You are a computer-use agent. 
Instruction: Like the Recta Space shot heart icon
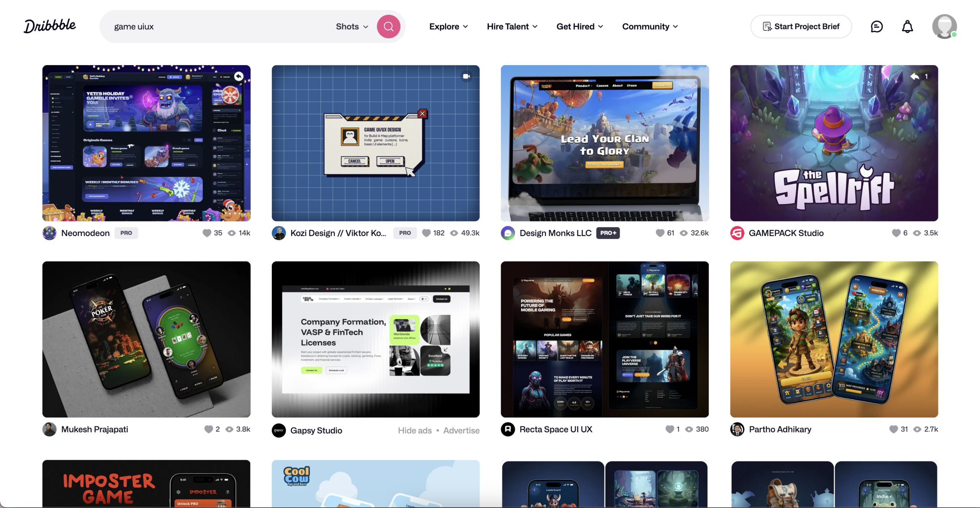(x=670, y=429)
